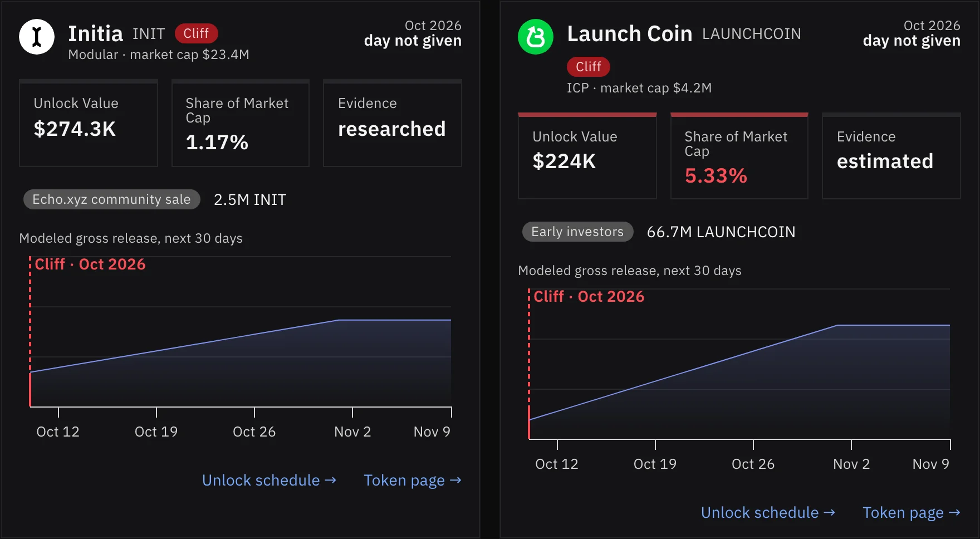
Task: Click the Oct 26 axis label on Launch Coin chart
Action: click(753, 464)
